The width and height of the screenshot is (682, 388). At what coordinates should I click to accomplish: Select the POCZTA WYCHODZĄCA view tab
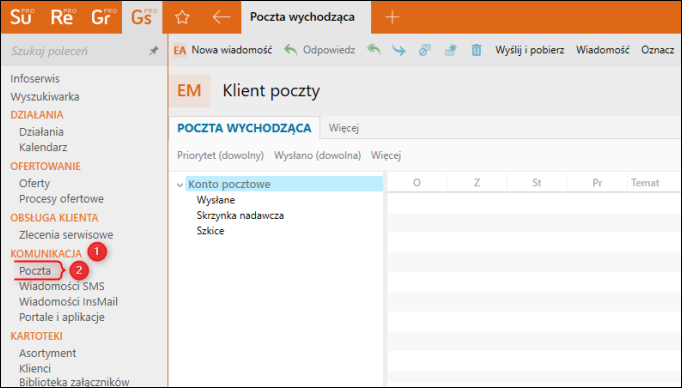(x=244, y=128)
